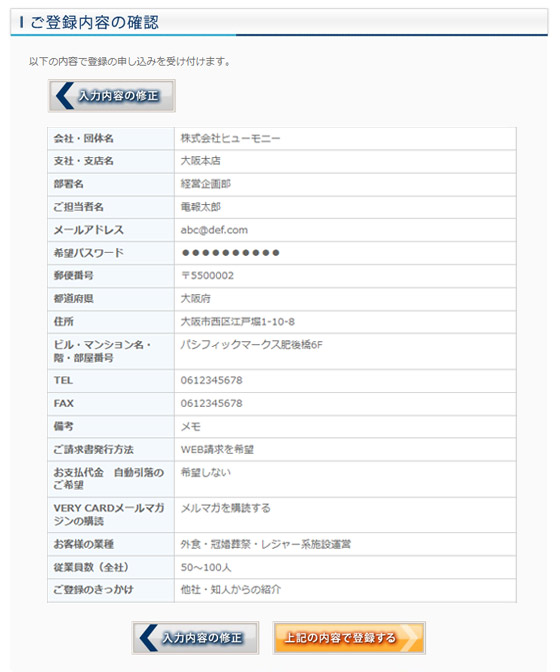Click the top 入力内容の修正 back button
The height and width of the screenshot is (672, 560).
(x=111, y=96)
